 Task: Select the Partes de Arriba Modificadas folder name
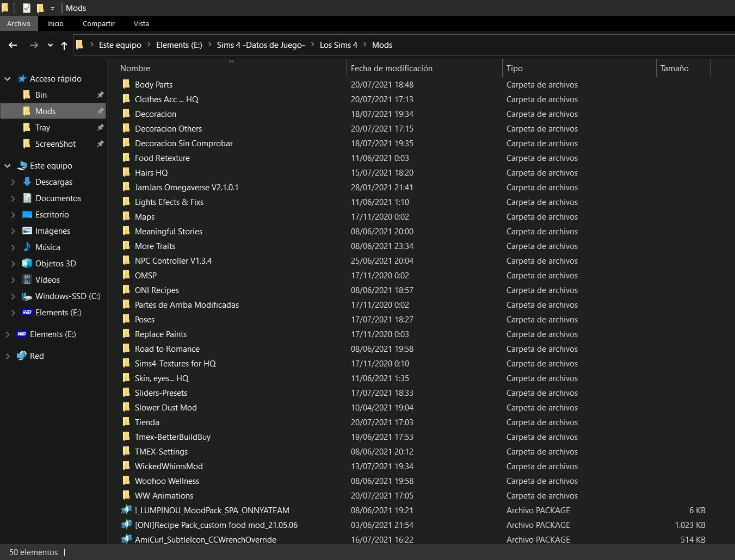pyautogui.click(x=187, y=304)
